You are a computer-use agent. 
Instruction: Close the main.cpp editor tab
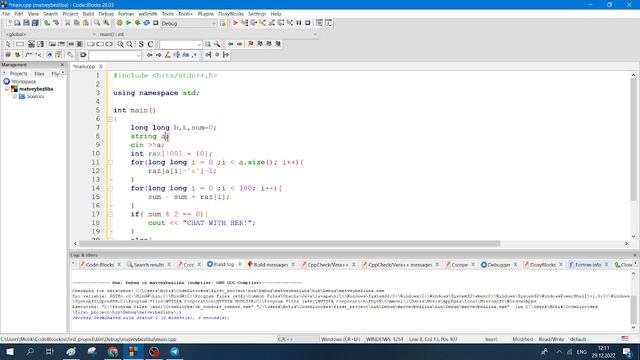(x=101, y=67)
